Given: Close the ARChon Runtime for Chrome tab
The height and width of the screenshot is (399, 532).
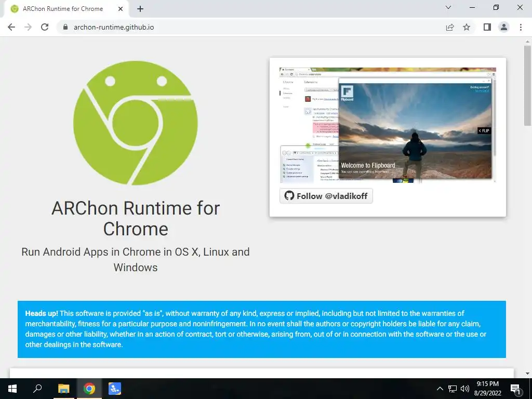Looking at the screenshot, I should click(121, 9).
